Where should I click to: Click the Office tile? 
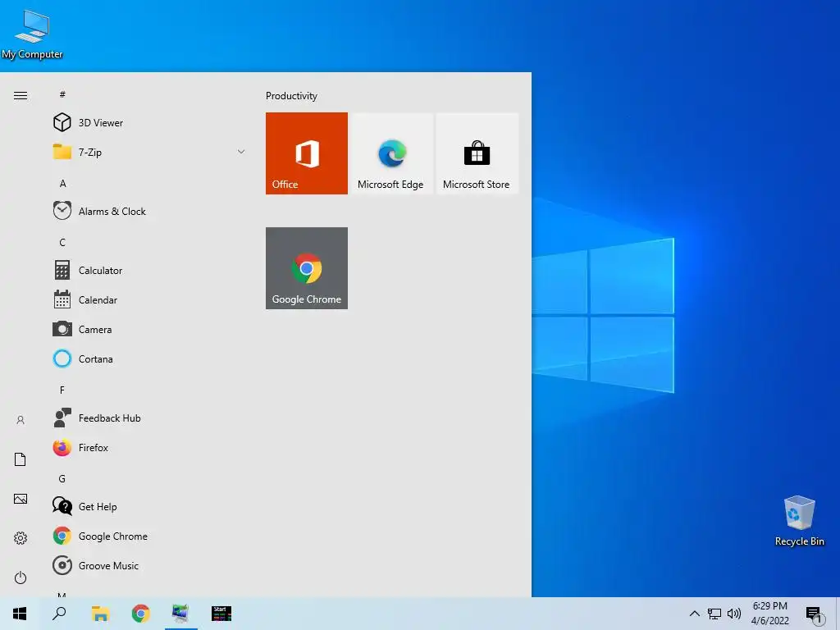[307, 153]
